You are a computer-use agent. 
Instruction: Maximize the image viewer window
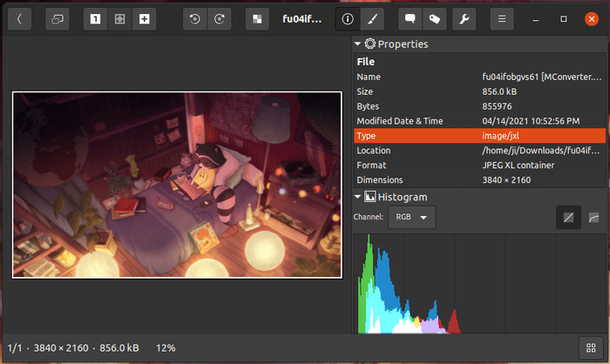click(563, 19)
